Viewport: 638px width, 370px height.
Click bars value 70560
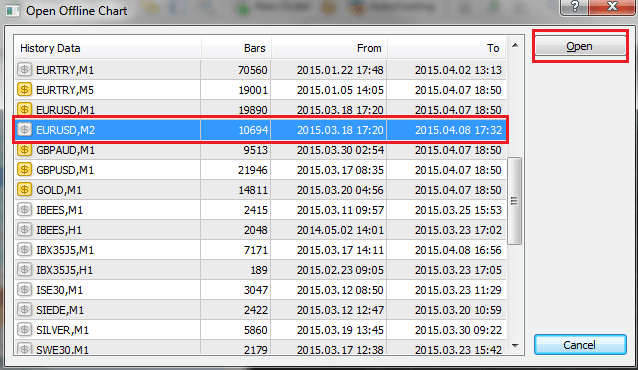point(253,70)
